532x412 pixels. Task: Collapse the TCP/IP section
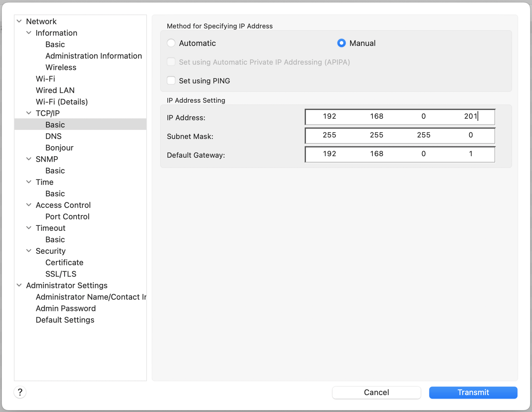[29, 113]
